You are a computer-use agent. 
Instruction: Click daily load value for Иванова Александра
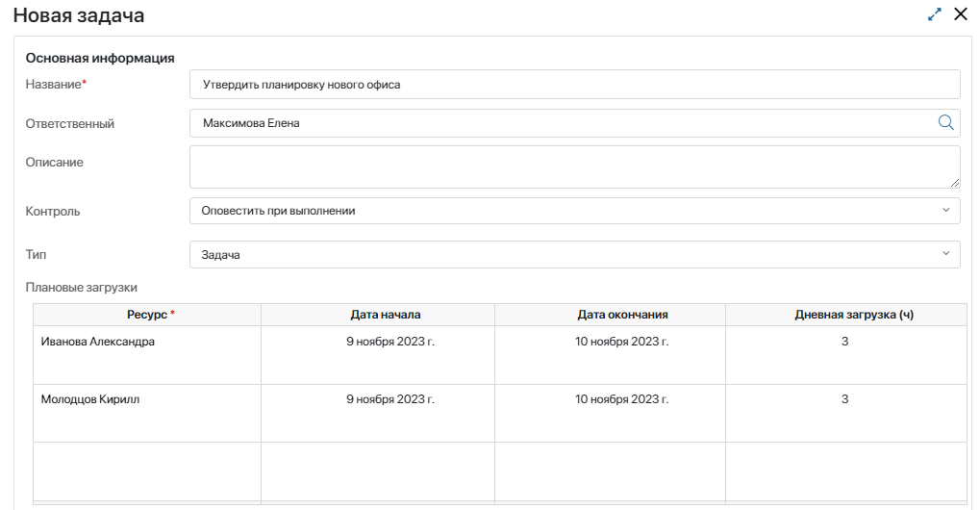[x=844, y=342]
